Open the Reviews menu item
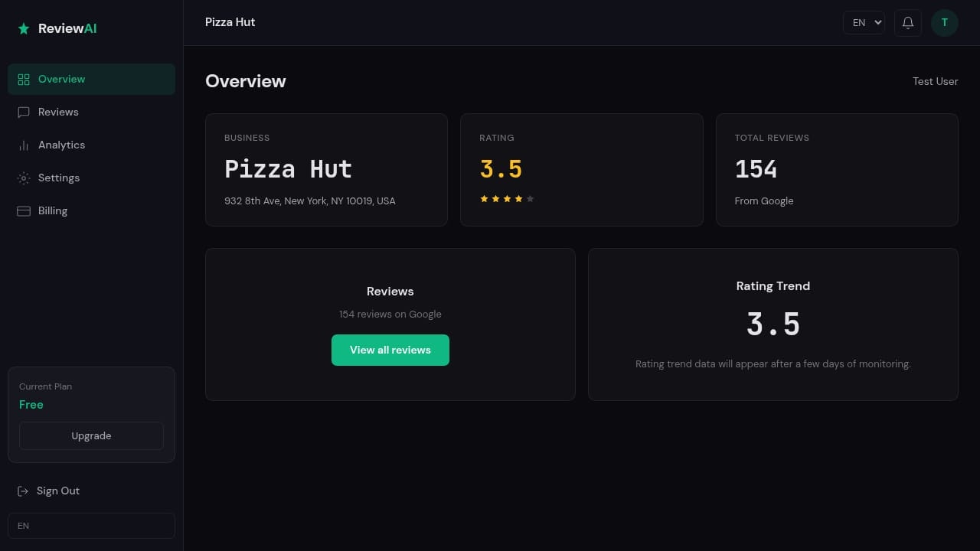 (x=91, y=112)
